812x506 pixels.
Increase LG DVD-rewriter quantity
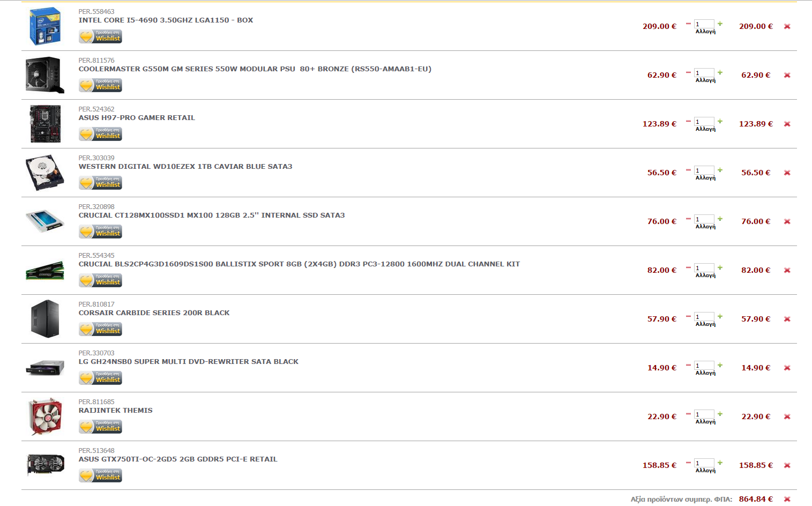click(x=720, y=365)
